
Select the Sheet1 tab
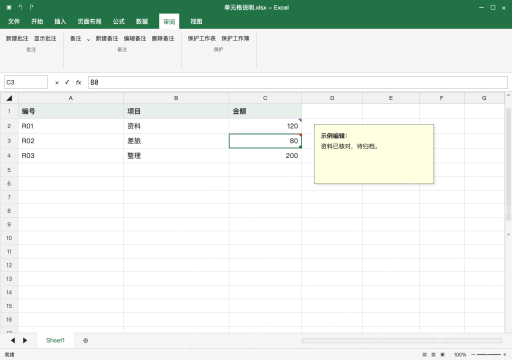[x=55, y=340]
